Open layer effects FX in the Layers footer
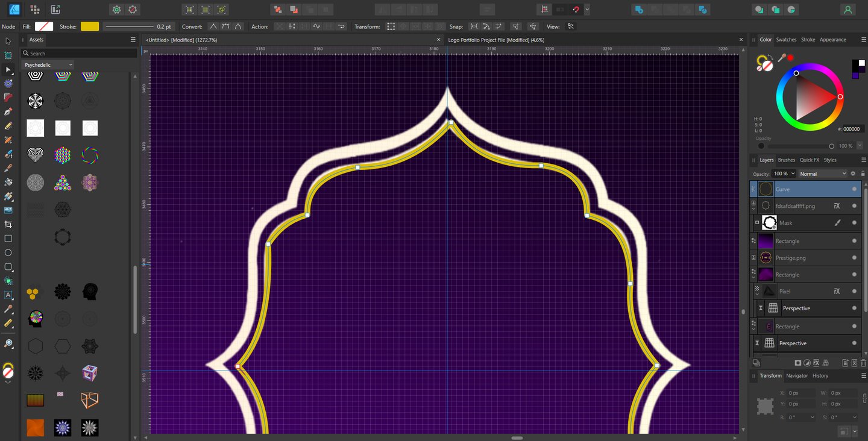This screenshot has width=868, height=441. (816, 363)
